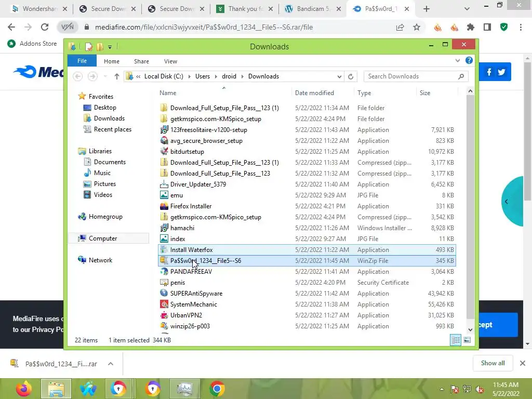Open the Share ribbon tab
The height and width of the screenshot is (399, 532).
[x=141, y=61]
